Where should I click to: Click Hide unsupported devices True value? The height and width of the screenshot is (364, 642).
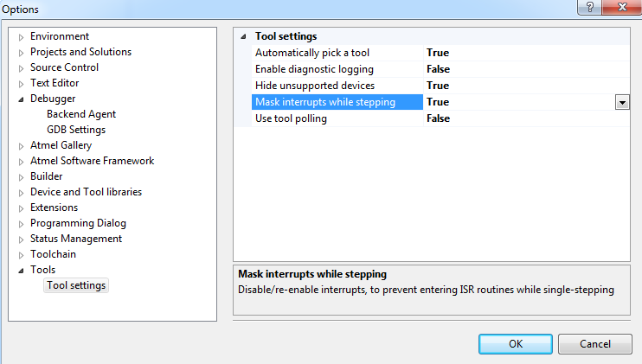(438, 86)
